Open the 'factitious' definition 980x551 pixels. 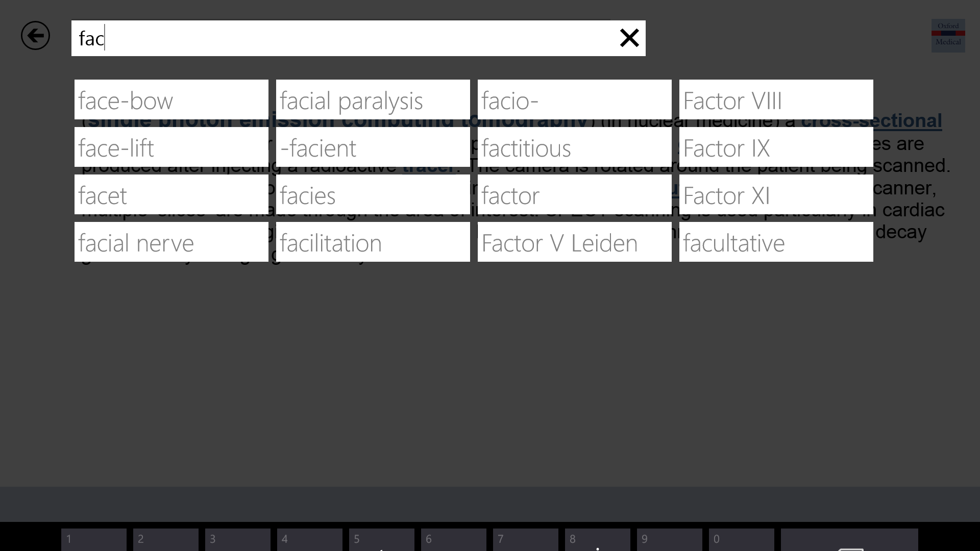(x=574, y=147)
